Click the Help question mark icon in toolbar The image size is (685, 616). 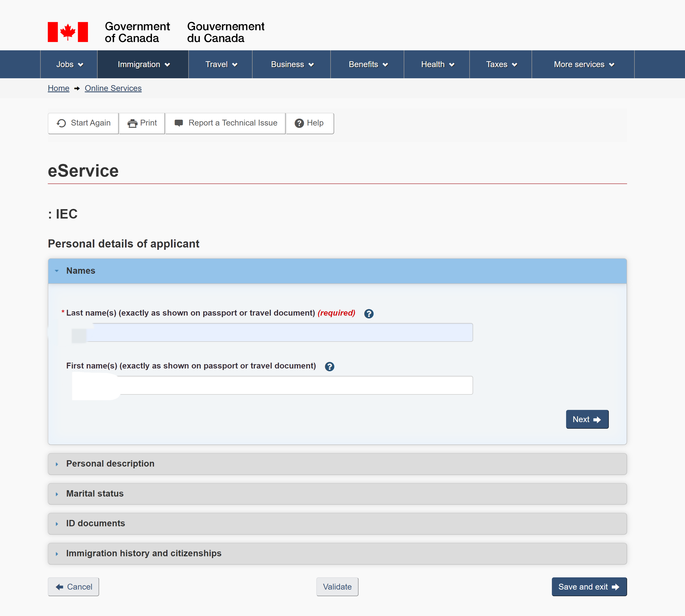click(299, 123)
